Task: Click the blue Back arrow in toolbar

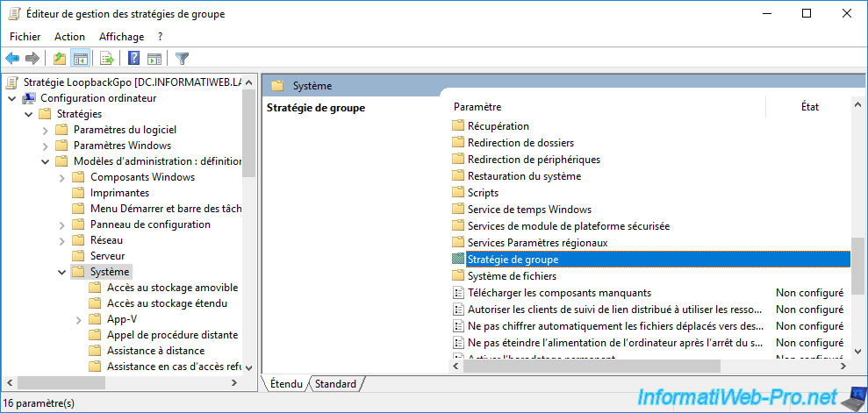Action: coord(12,59)
